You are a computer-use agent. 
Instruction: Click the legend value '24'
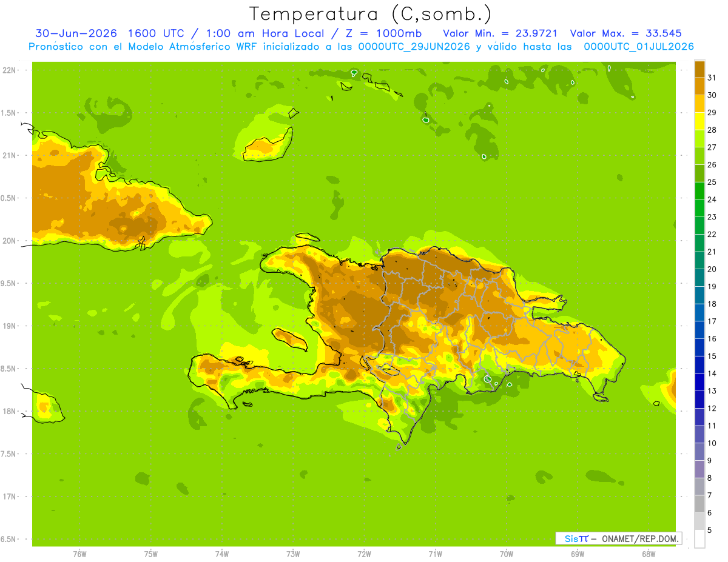click(712, 199)
